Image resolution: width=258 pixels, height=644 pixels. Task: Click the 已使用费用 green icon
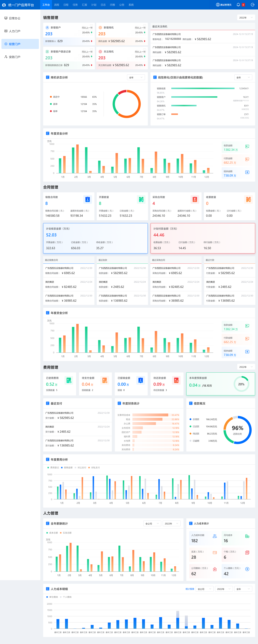click(x=69, y=380)
